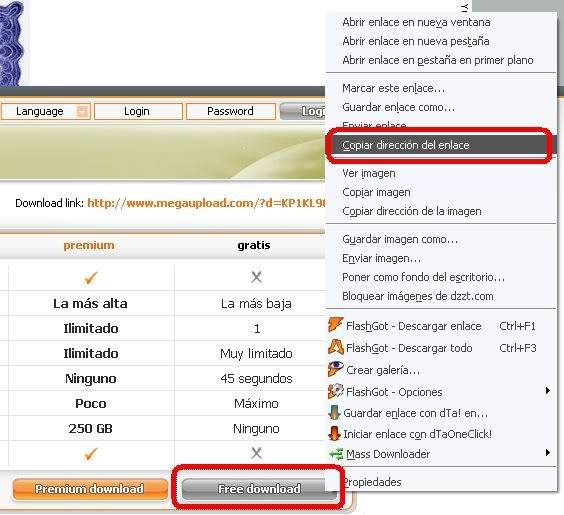Open the megaupload download link

pyautogui.click(x=206, y=203)
